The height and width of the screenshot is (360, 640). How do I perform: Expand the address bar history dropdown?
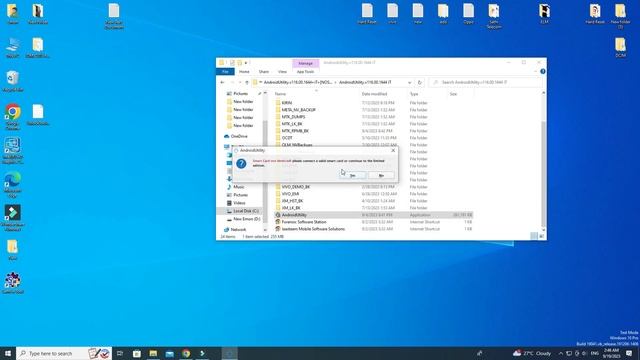(409, 82)
